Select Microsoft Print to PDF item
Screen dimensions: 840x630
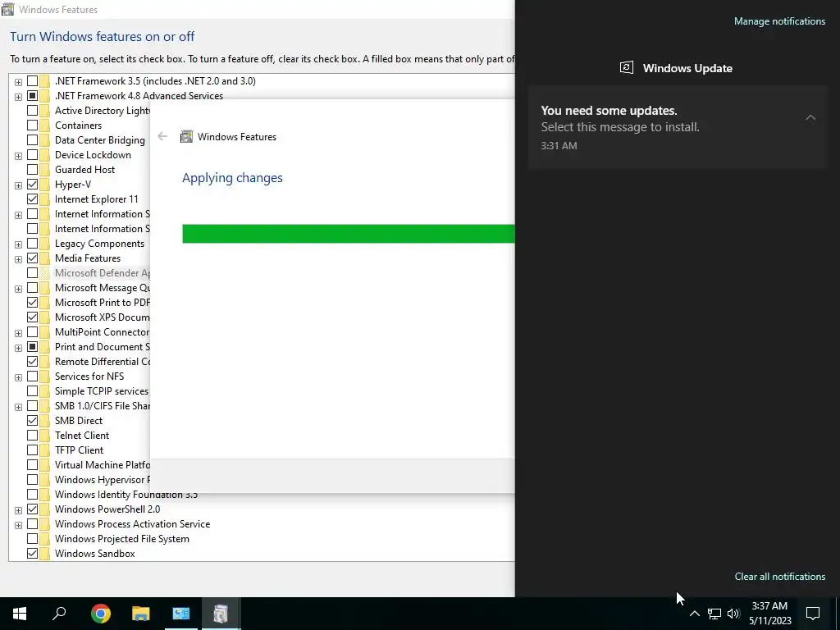(103, 303)
